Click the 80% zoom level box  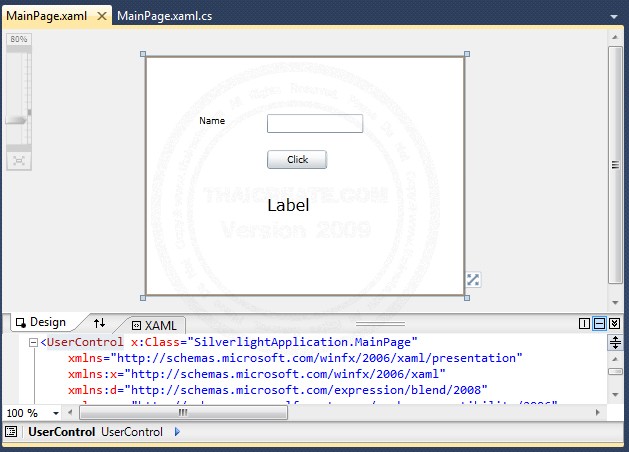(19, 39)
